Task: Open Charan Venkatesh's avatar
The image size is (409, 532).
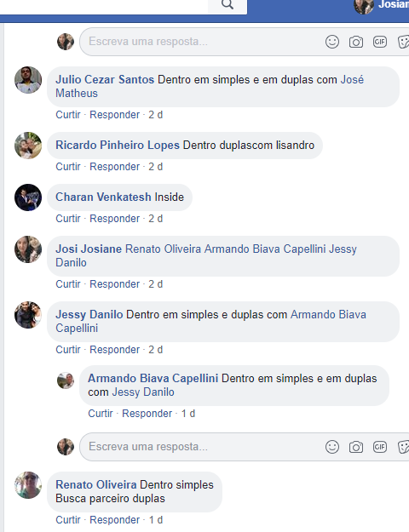Action: pyautogui.click(x=28, y=197)
